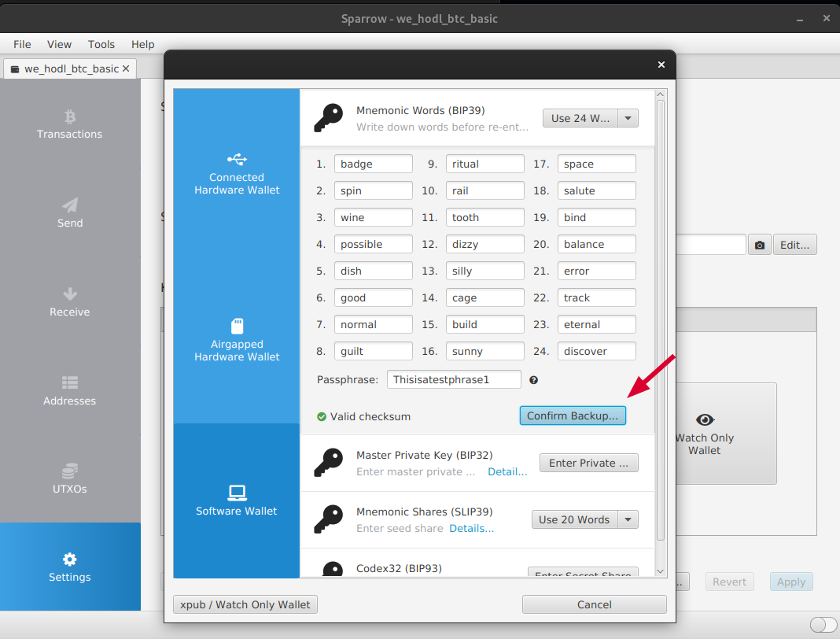Click the Use 24 Words button

point(580,119)
